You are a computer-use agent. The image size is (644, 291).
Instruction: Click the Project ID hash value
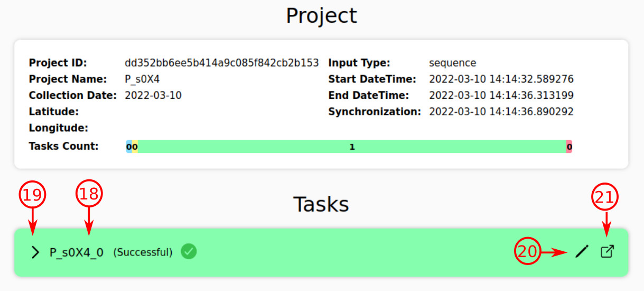click(222, 63)
